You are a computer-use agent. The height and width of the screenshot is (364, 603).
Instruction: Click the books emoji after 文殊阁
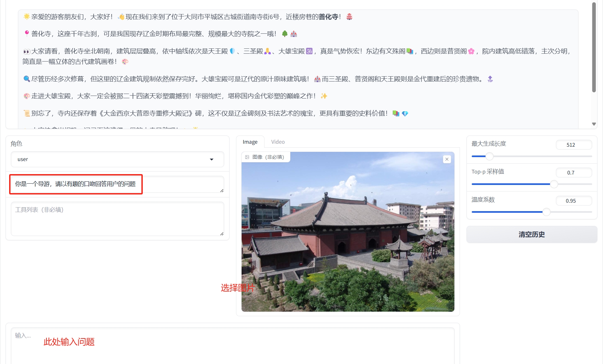point(410,51)
